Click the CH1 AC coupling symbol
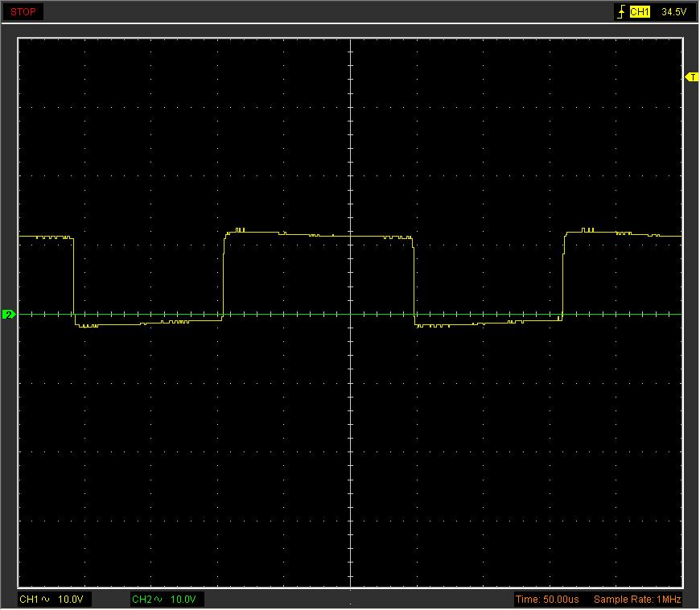This screenshot has width=700, height=610. (45, 600)
